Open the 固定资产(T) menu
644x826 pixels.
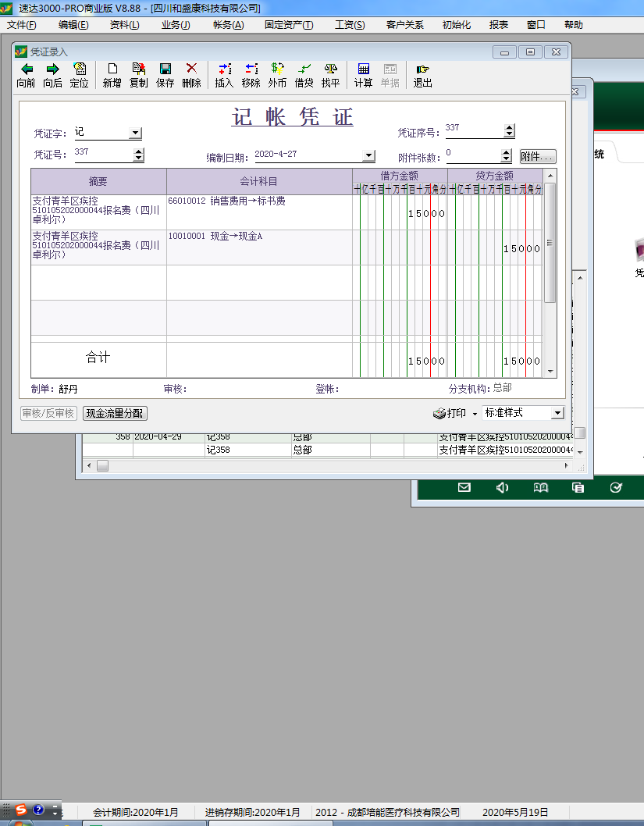pos(288,25)
